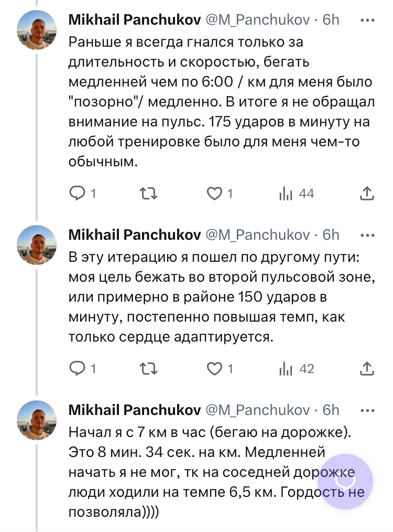
Task: View analytics of tweet with 44 views
Action: pyautogui.click(x=286, y=194)
